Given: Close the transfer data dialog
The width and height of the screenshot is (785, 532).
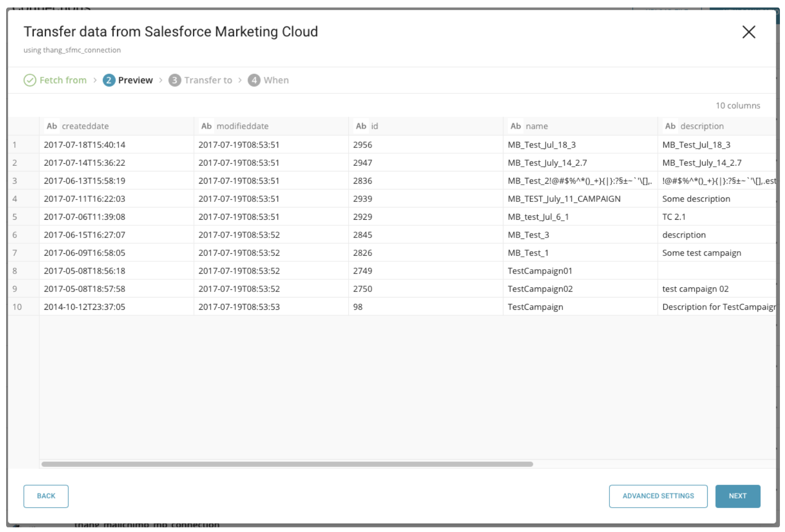Looking at the screenshot, I should [x=748, y=32].
